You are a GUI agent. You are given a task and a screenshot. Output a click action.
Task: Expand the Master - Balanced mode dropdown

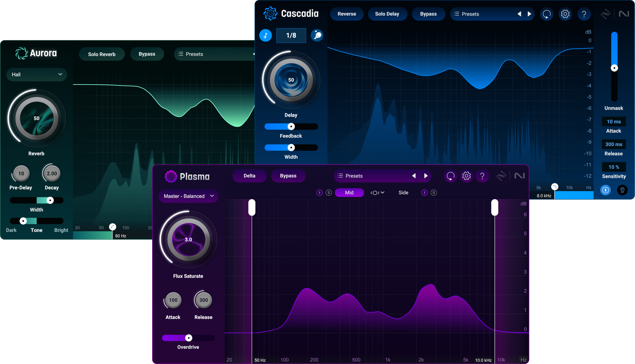pyautogui.click(x=188, y=196)
